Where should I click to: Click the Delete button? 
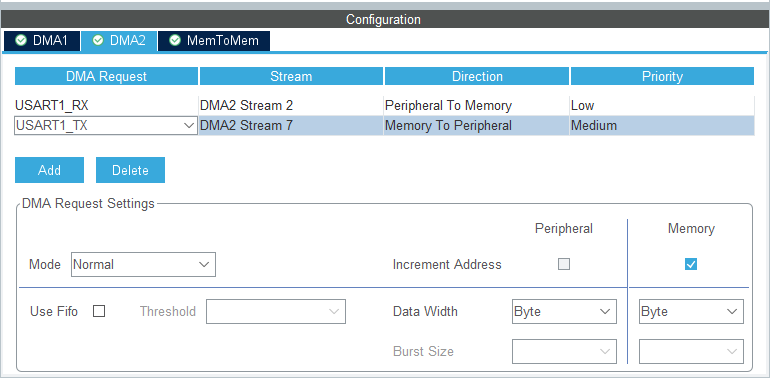tap(130, 170)
